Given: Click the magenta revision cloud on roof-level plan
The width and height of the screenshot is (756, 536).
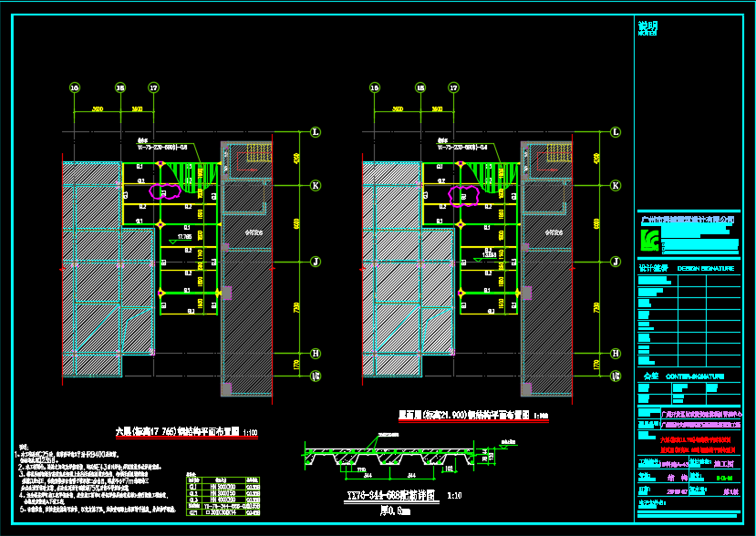Looking at the screenshot, I should pyautogui.click(x=464, y=196).
